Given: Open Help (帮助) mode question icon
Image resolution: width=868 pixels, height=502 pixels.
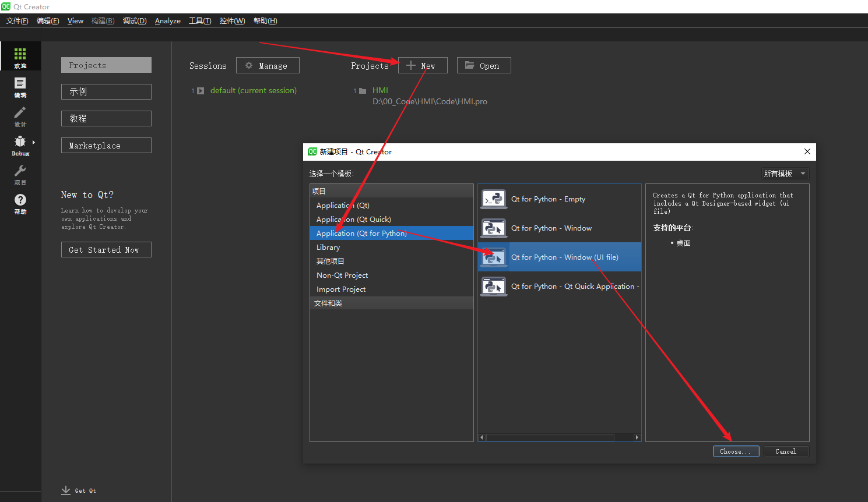Looking at the screenshot, I should point(20,200).
